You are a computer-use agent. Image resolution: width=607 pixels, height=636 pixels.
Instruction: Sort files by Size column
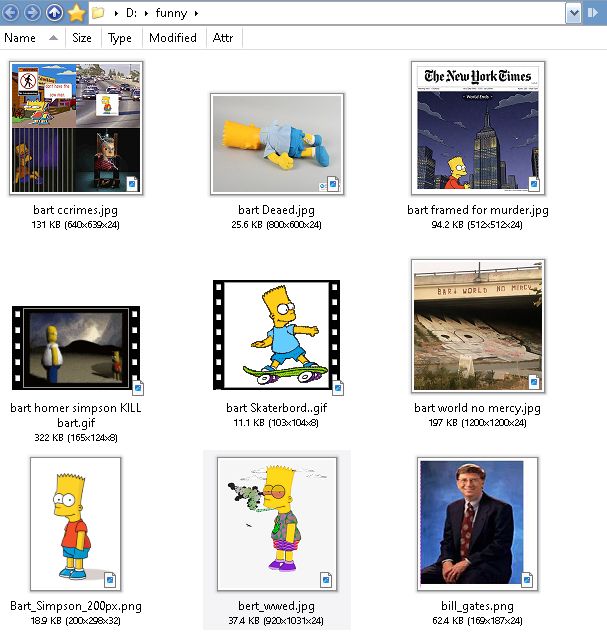click(x=82, y=38)
